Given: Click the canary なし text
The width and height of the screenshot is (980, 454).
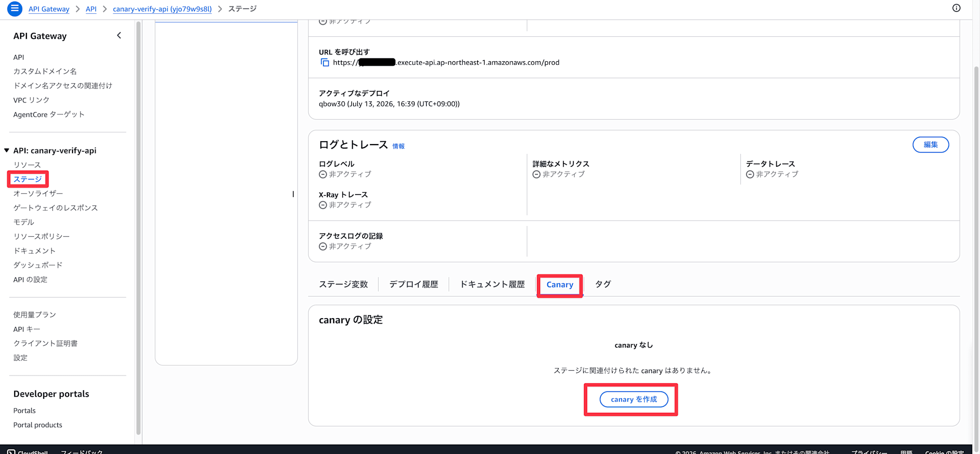Looking at the screenshot, I should (x=634, y=345).
